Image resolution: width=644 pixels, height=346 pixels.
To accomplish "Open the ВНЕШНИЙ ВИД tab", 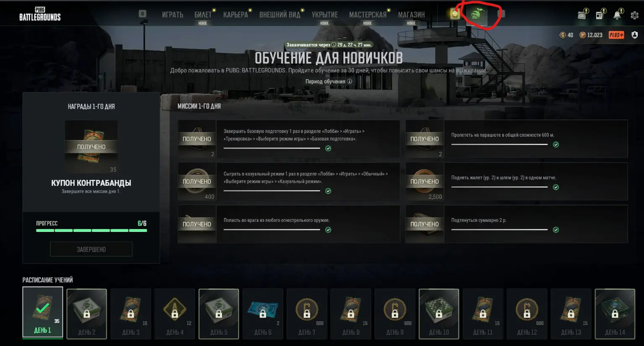I will (x=280, y=15).
